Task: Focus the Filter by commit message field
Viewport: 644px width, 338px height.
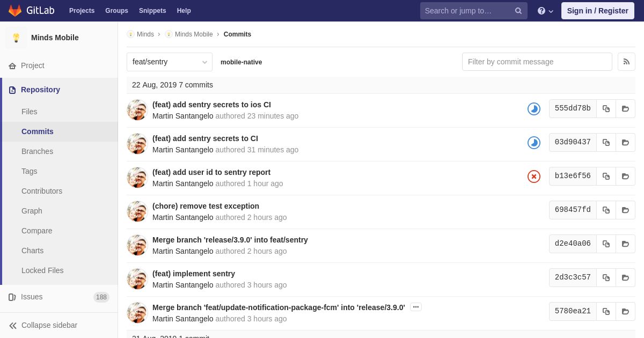Action: (x=537, y=62)
